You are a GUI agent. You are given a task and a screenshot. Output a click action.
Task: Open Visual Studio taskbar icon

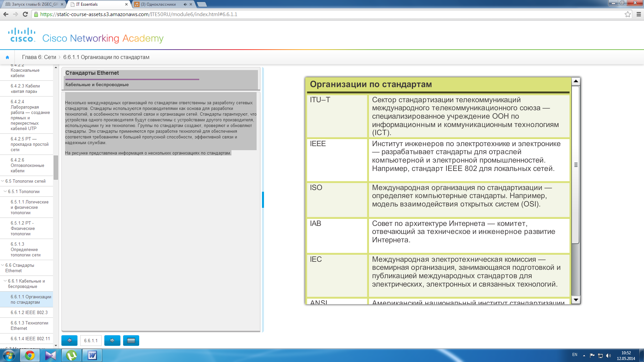pos(51,355)
